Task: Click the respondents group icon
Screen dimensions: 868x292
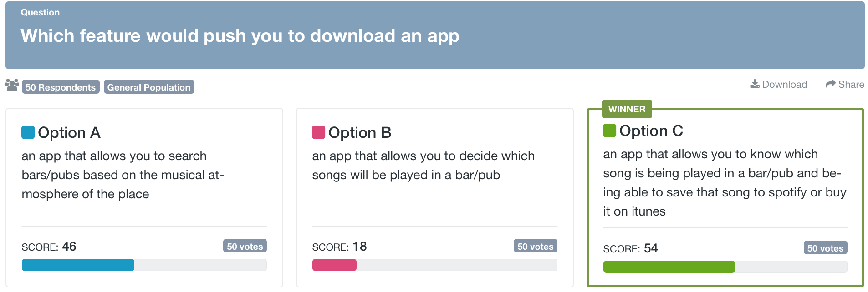Action: point(12,85)
